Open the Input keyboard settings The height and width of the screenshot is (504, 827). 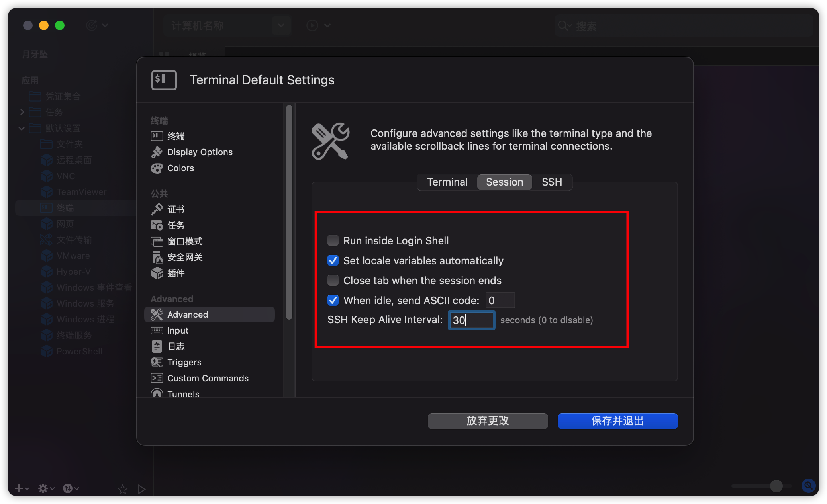click(177, 330)
